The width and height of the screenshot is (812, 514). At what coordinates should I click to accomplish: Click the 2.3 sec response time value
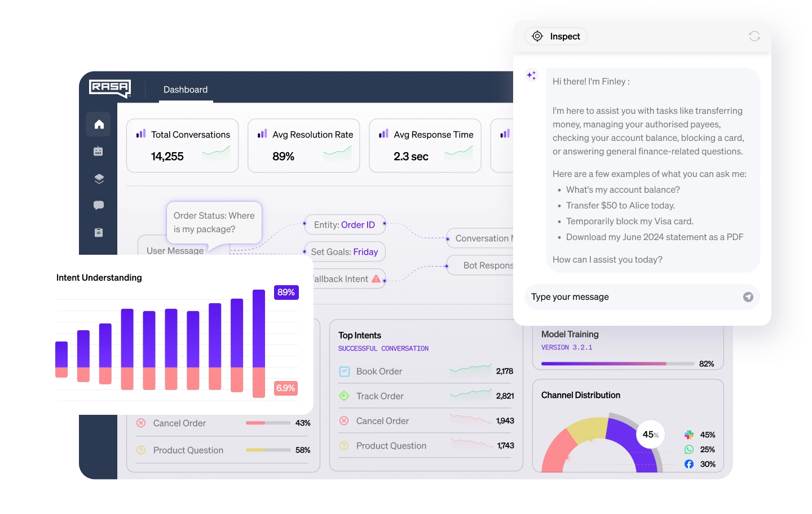coord(411,156)
